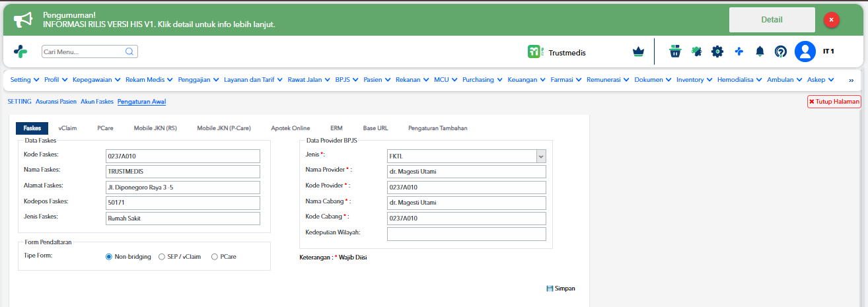Select Non-bridging radio option
Image resolution: width=868 pixels, height=307 pixels.
[x=109, y=257]
